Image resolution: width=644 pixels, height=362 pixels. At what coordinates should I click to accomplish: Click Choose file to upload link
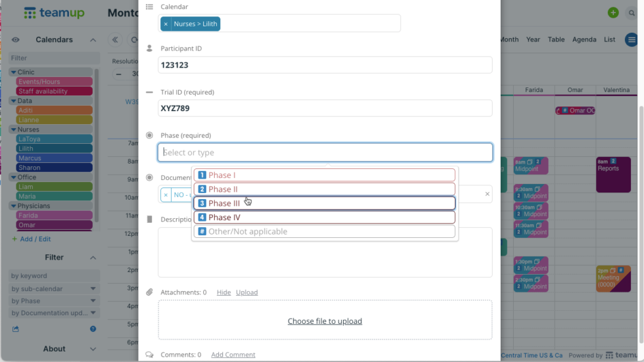tap(325, 321)
